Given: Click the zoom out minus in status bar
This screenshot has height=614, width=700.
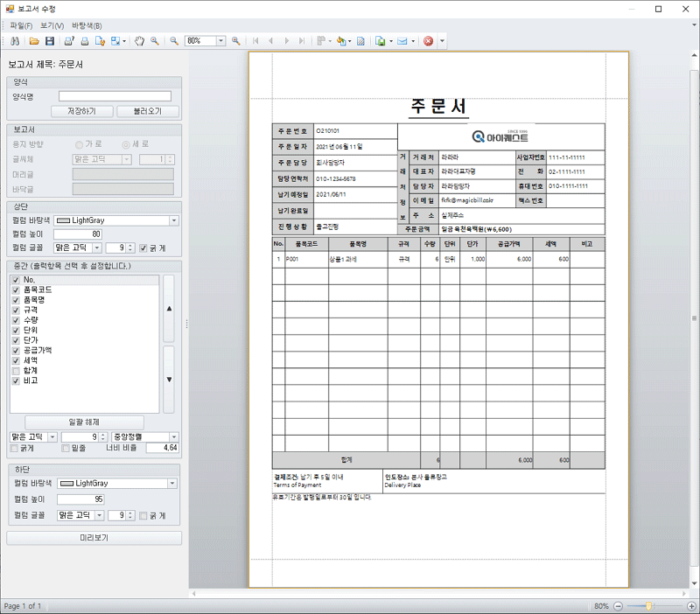Looking at the screenshot, I should [x=619, y=606].
